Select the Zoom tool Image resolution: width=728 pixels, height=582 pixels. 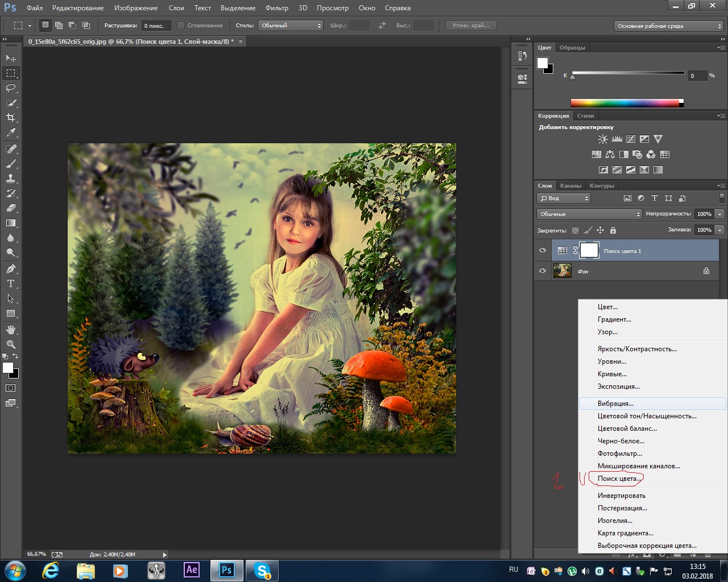click(11, 344)
